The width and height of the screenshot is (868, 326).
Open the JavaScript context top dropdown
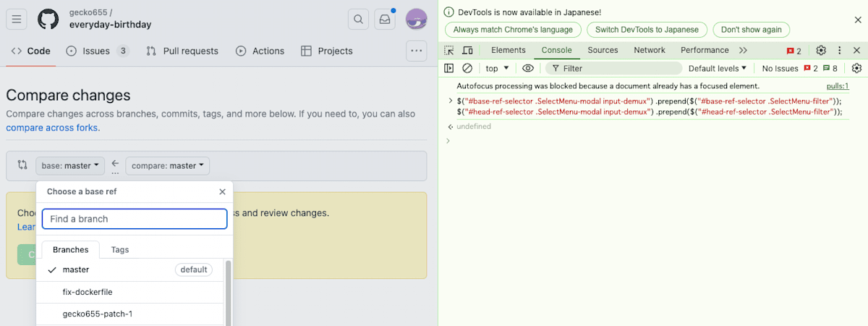(497, 68)
